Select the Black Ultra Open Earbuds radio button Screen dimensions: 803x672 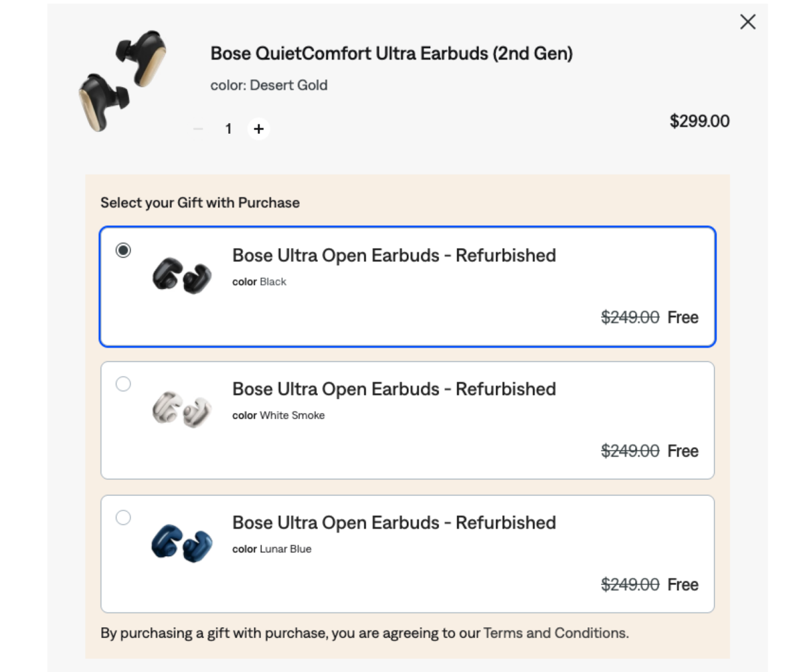pos(123,250)
